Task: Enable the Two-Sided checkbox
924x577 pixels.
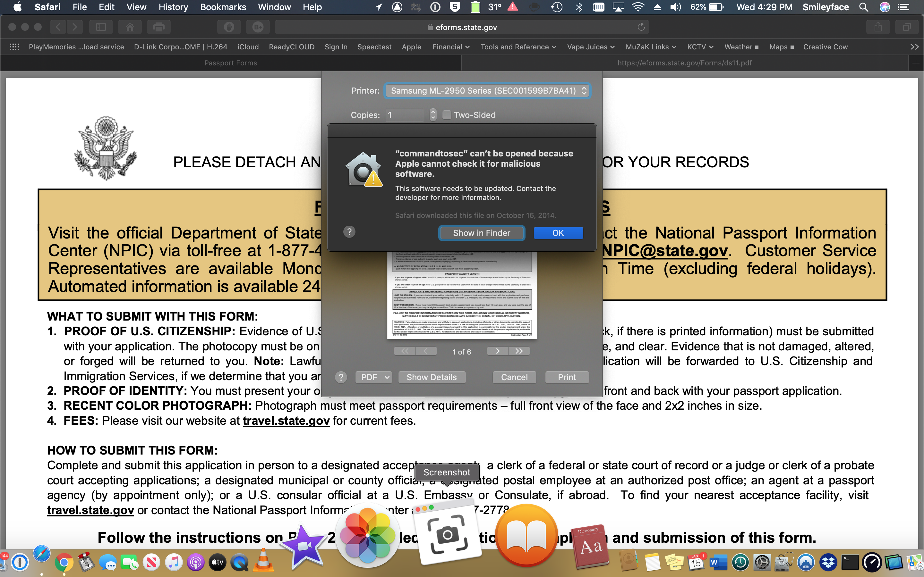Action: pyautogui.click(x=446, y=115)
